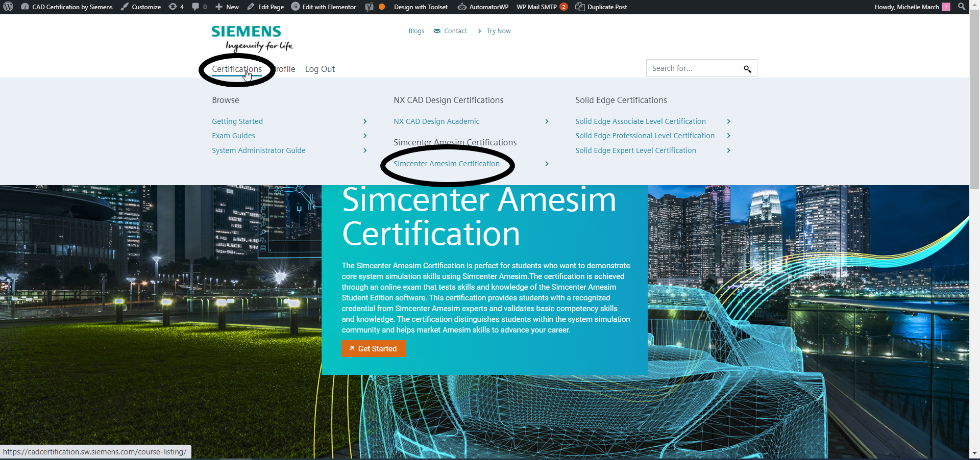Open the AutomatorWP admin bar item

click(483, 7)
